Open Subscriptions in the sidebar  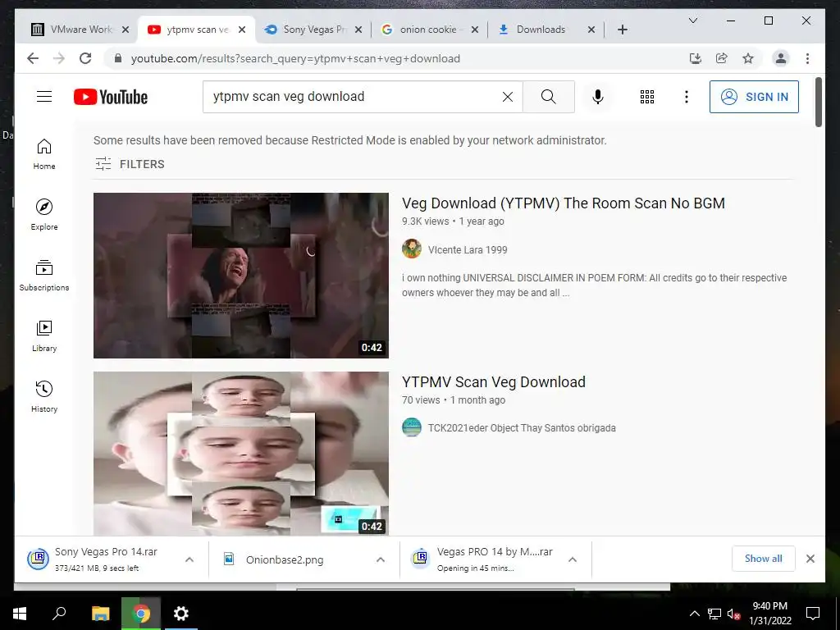[x=44, y=276]
